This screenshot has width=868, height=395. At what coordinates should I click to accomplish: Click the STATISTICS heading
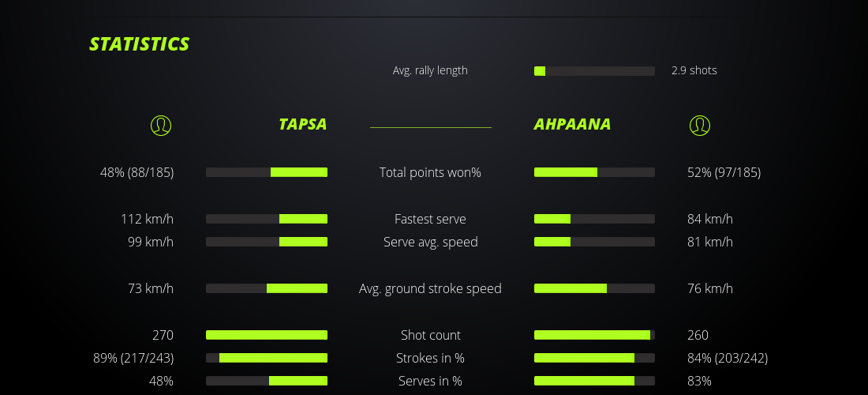[x=140, y=44]
